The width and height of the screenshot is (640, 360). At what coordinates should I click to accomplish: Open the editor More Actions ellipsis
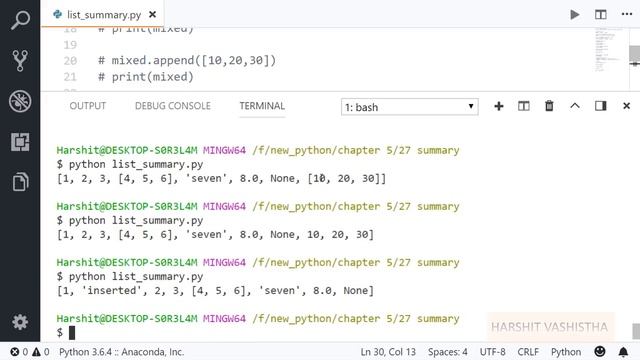click(x=627, y=14)
